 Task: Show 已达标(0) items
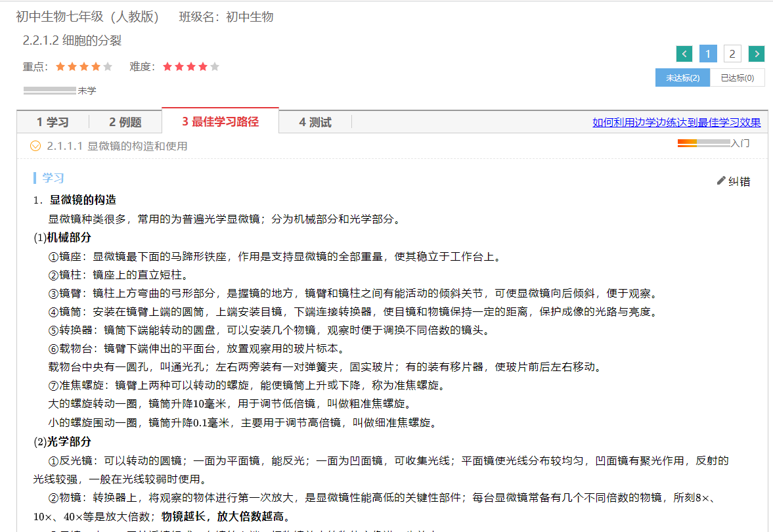pyautogui.click(x=737, y=78)
